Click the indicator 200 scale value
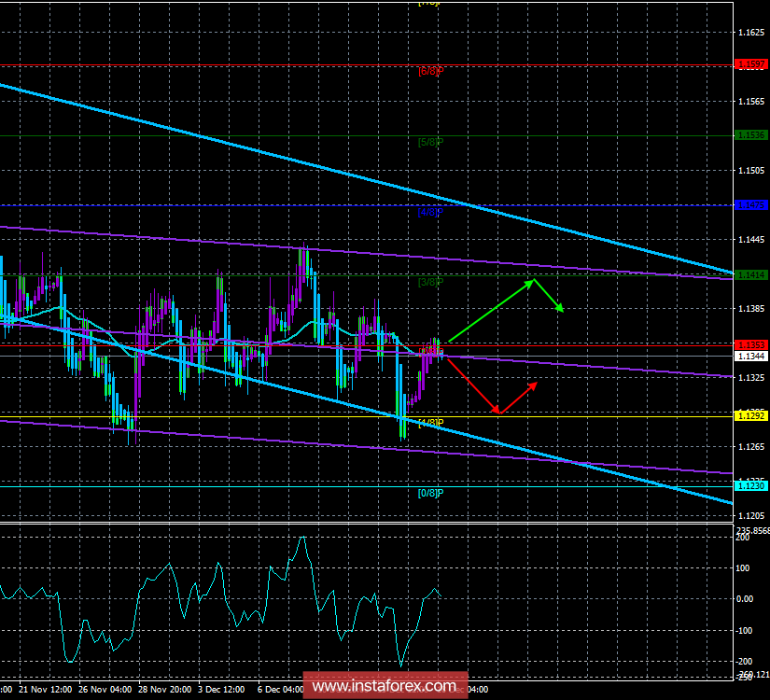 pyautogui.click(x=743, y=538)
